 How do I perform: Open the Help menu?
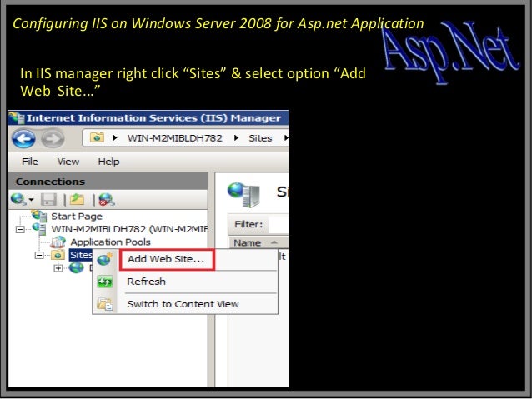coord(108,162)
